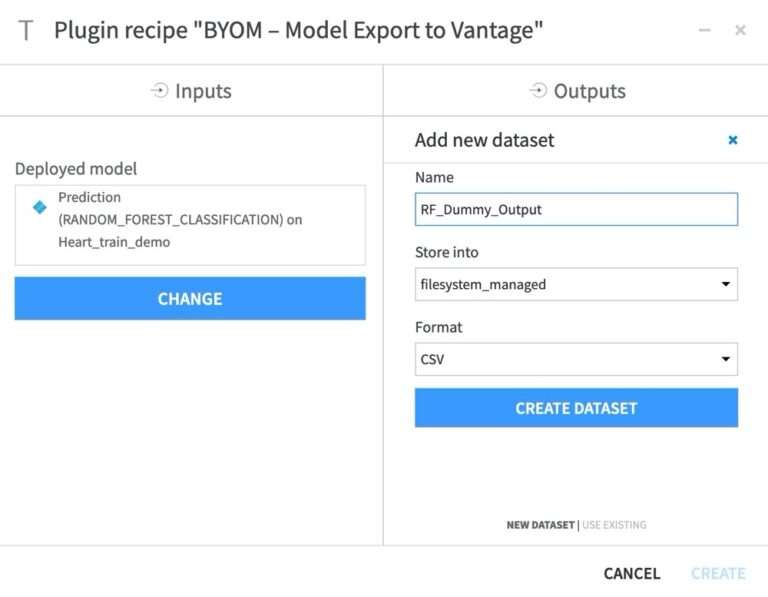768x597 pixels.
Task: Click the CREATE button at bottom right
Action: click(718, 573)
